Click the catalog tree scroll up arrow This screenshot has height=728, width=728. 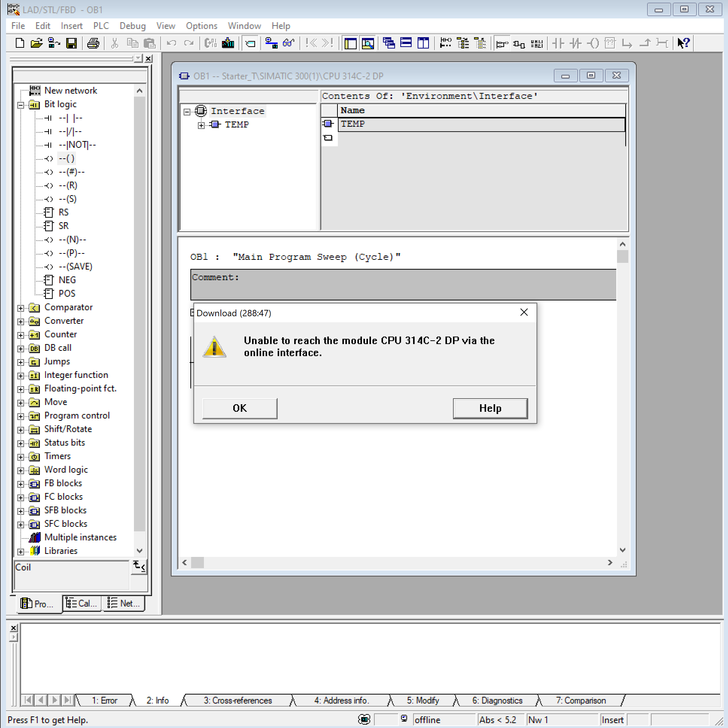click(140, 91)
